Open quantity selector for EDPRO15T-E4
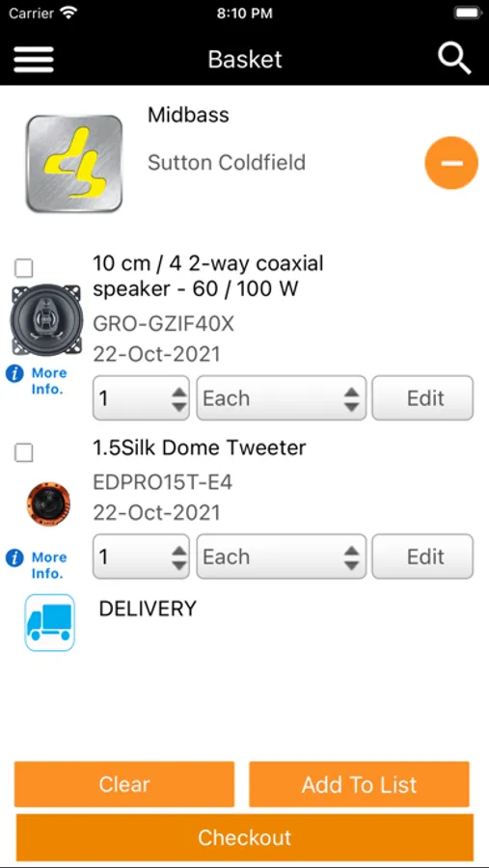Image resolution: width=489 pixels, height=868 pixels. pos(141,556)
